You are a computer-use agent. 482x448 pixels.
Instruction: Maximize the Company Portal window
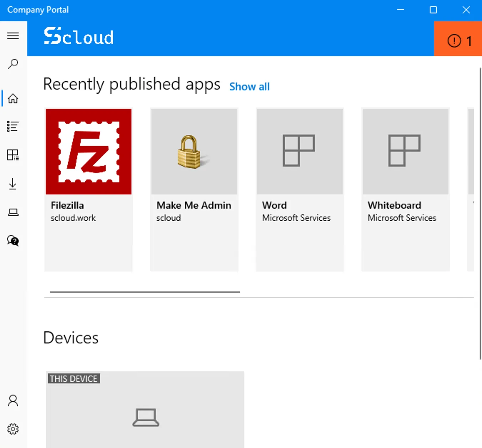433,10
